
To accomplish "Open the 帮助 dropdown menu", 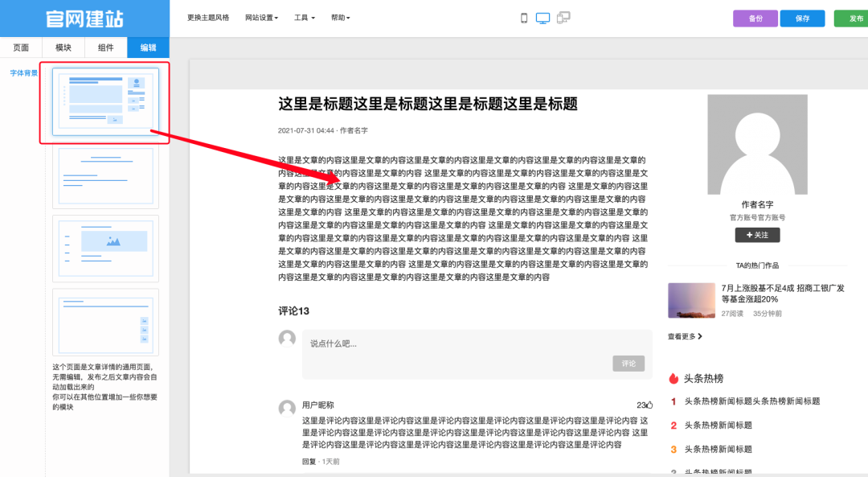I will pos(341,18).
